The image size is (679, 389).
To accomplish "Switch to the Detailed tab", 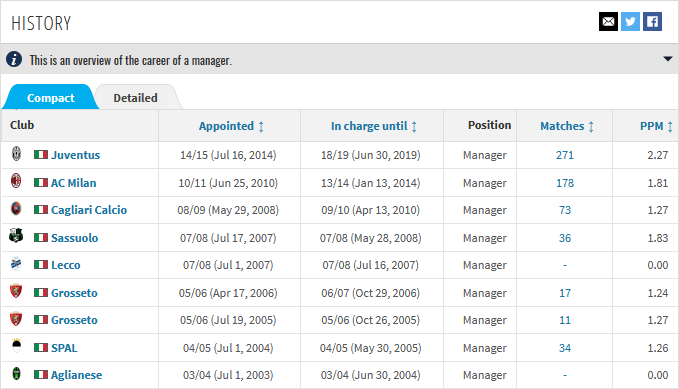I will pos(136,98).
